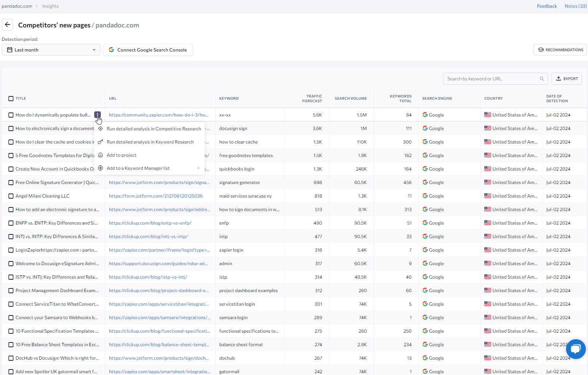Check the 'Welcome to Docusign eSignature' row
Image resolution: width=588 pixels, height=375 pixels.
click(x=11, y=264)
